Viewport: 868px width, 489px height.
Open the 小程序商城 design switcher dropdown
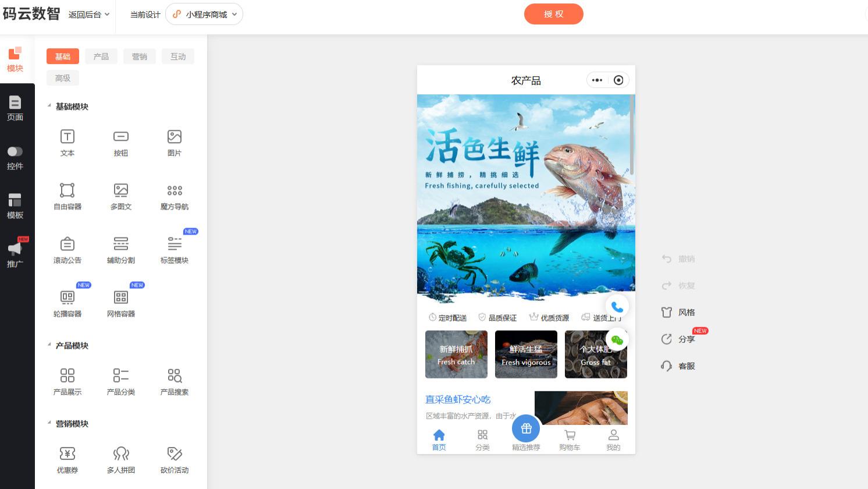204,14
